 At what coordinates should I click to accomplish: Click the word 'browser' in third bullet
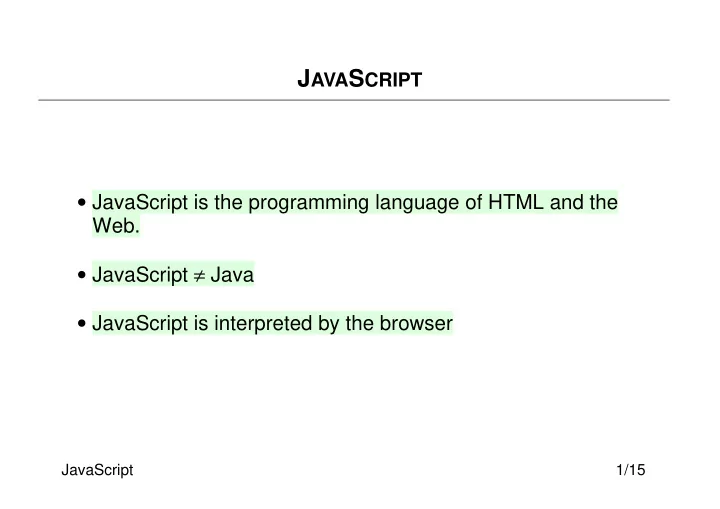(416, 323)
